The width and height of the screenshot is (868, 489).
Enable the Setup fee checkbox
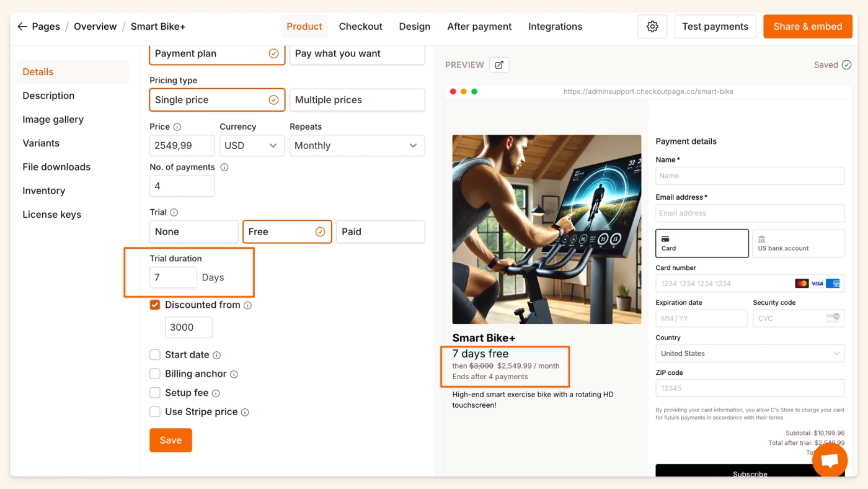155,393
